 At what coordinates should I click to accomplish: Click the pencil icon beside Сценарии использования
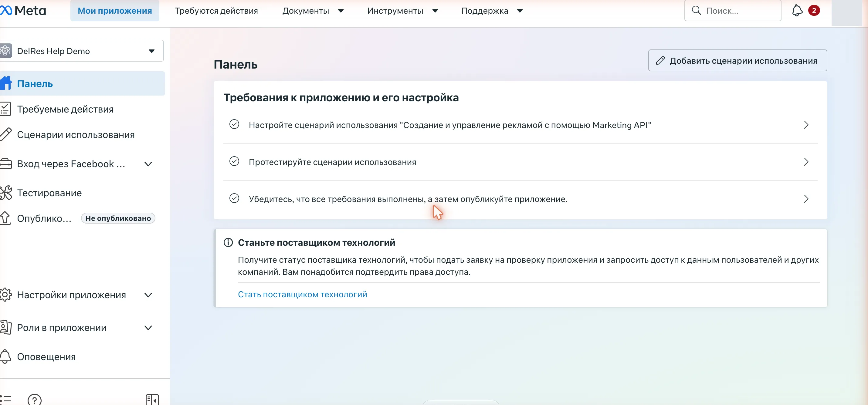click(6, 134)
